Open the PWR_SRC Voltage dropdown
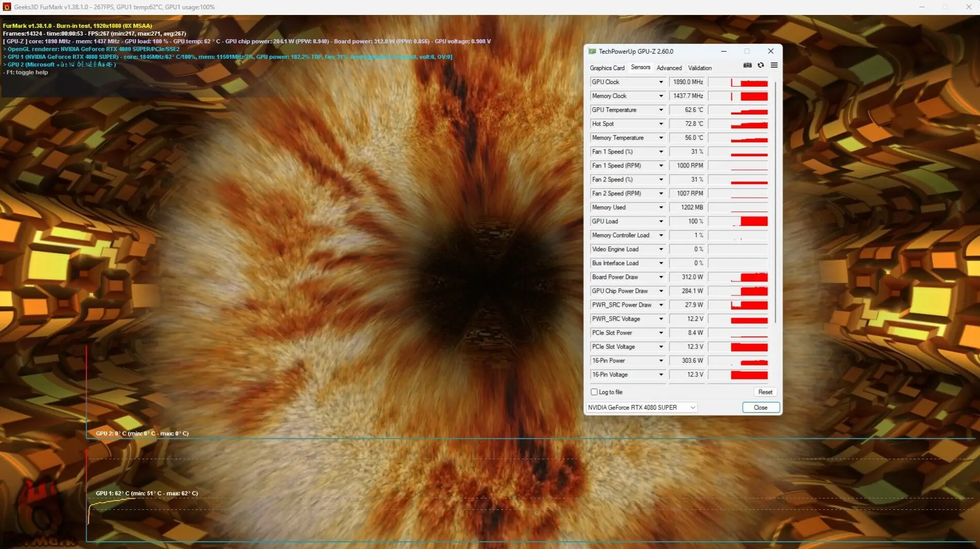This screenshot has width=980, height=549. tap(661, 319)
